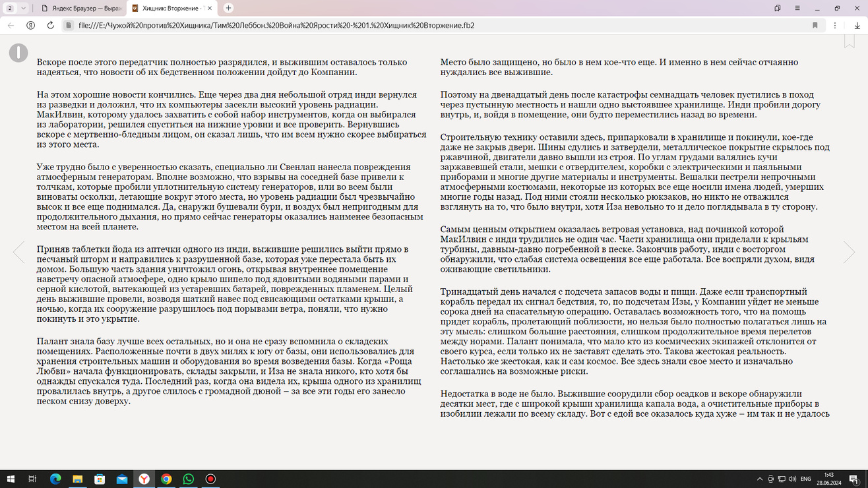Switch to Yandex Browser on the taskbar
The width and height of the screenshot is (868, 488).
click(144, 479)
